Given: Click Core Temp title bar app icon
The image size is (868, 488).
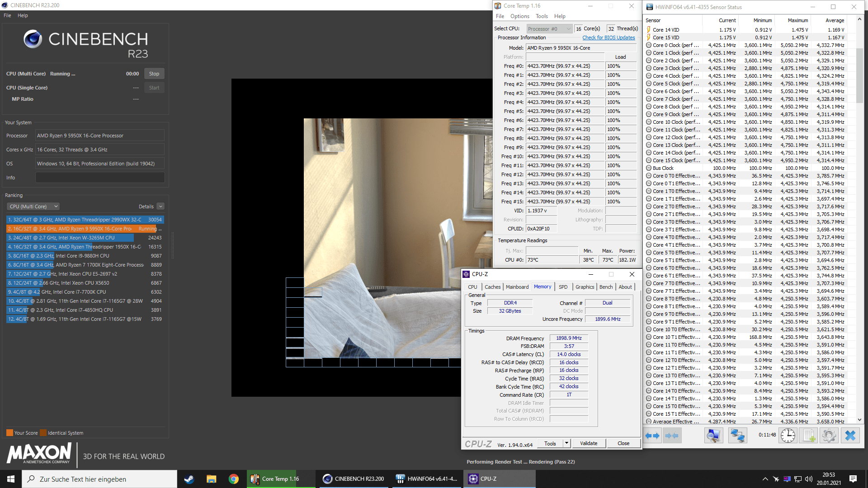Looking at the screenshot, I should 498,6.
